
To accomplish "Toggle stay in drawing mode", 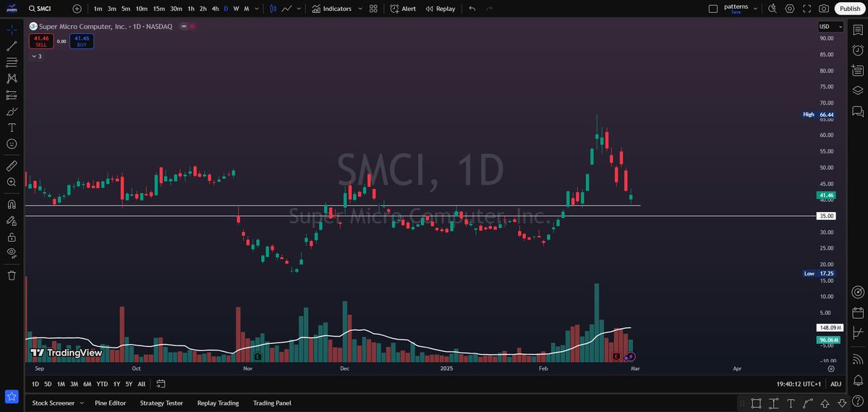I will click(x=12, y=221).
